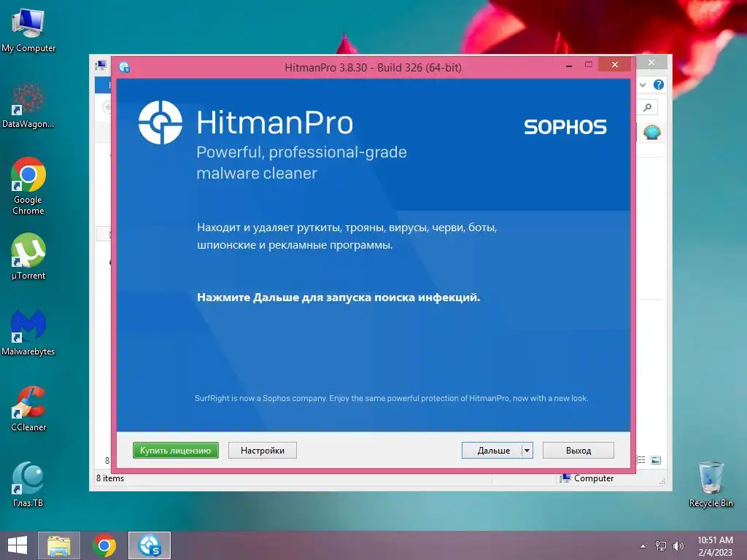Minimize the HitmanPro window
Screen dimensions: 747x560
coord(569,66)
